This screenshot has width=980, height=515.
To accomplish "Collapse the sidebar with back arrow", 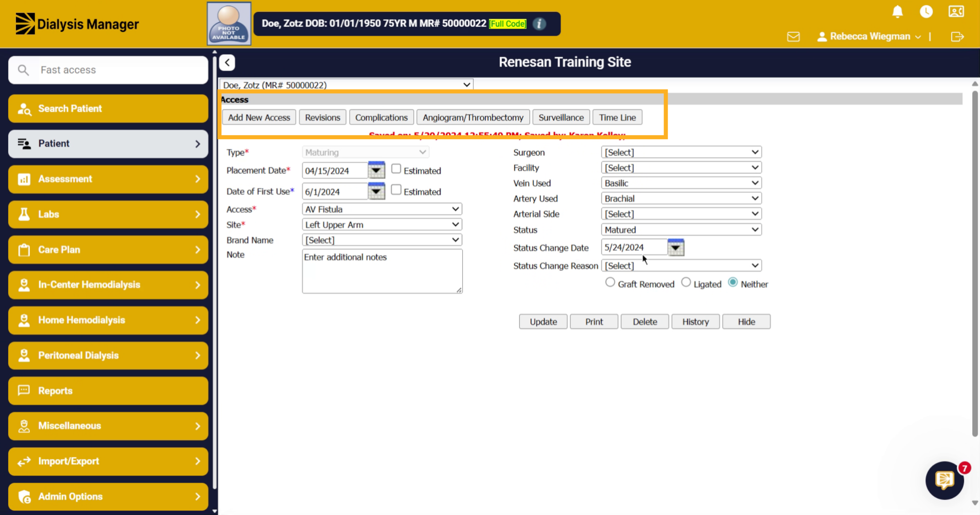I will point(227,62).
